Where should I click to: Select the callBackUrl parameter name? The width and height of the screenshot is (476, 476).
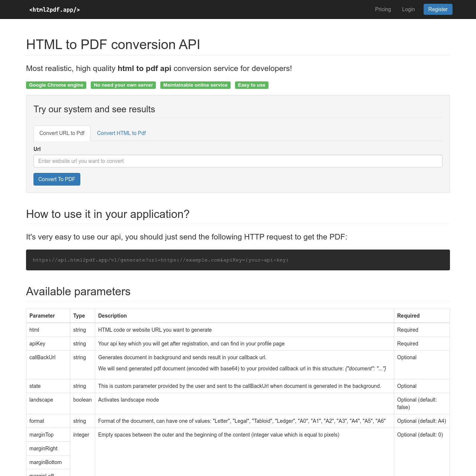point(42,357)
